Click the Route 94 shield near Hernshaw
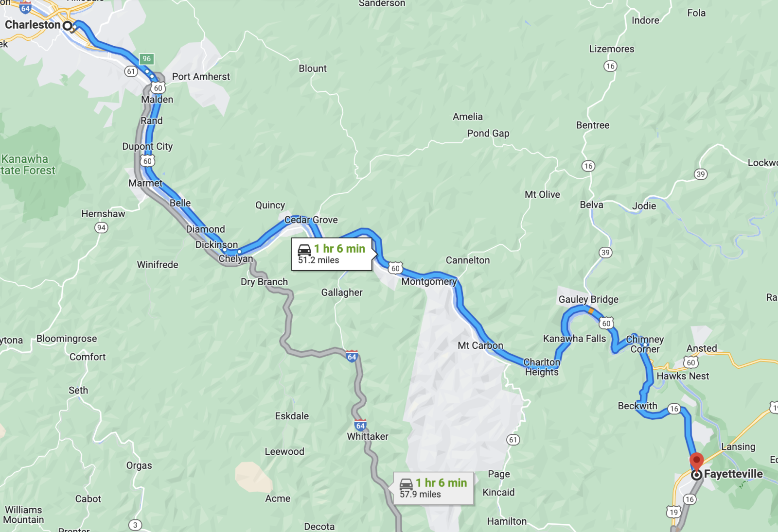The height and width of the screenshot is (532, 778). [x=101, y=227]
